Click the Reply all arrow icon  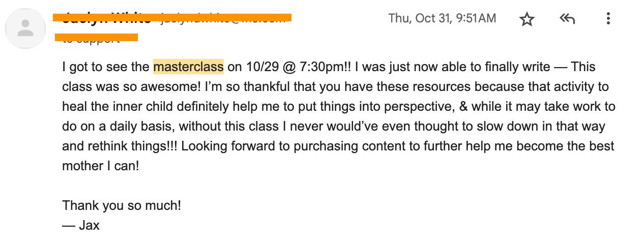point(567,19)
